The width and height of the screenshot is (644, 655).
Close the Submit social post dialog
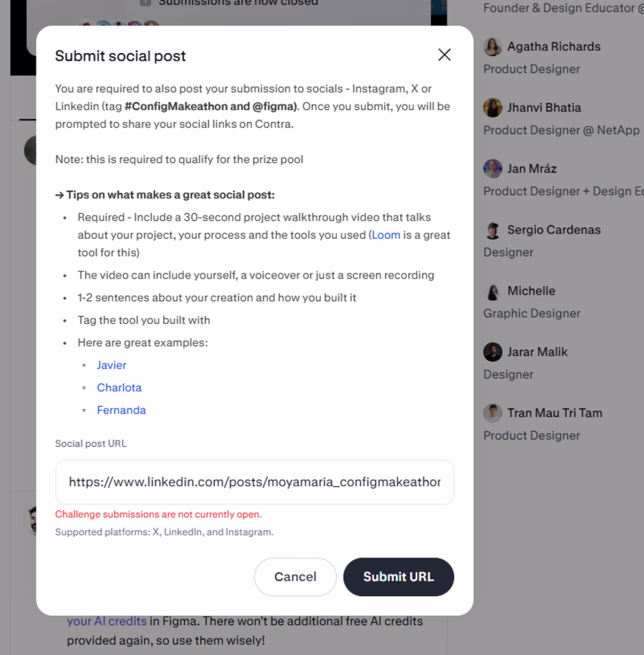(x=445, y=55)
